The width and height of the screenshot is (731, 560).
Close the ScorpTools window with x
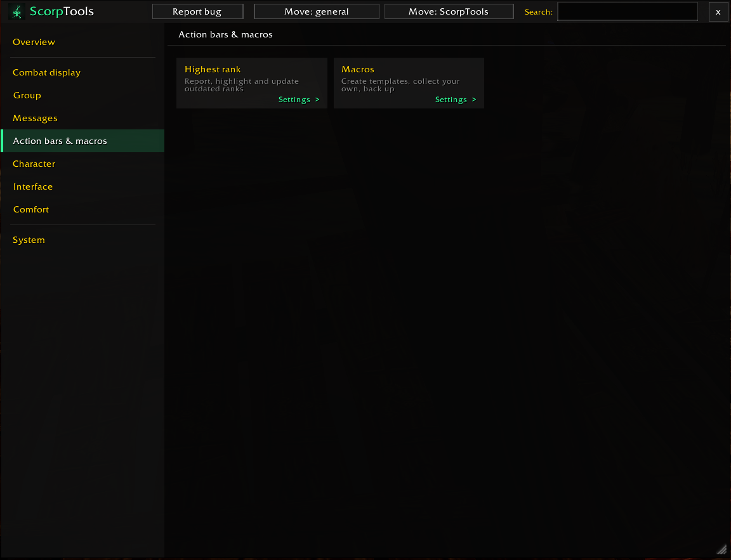(718, 11)
